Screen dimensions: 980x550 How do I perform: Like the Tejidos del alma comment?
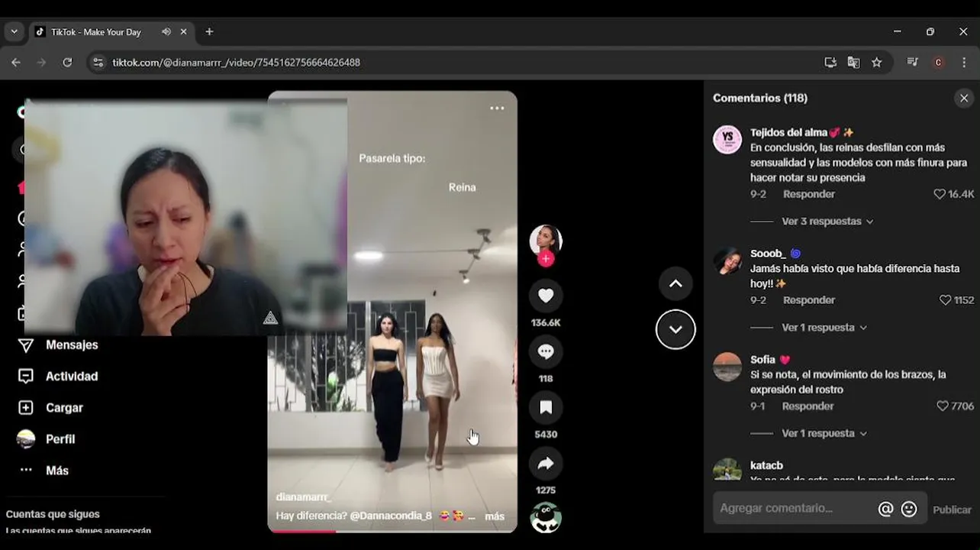[940, 194]
